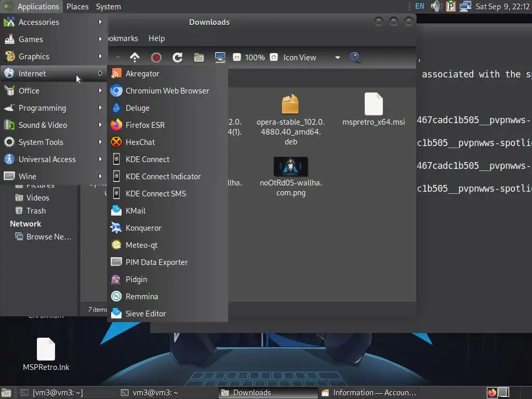Open the Applications menu
Image resolution: width=532 pixels, height=399 pixels.
(32, 6)
